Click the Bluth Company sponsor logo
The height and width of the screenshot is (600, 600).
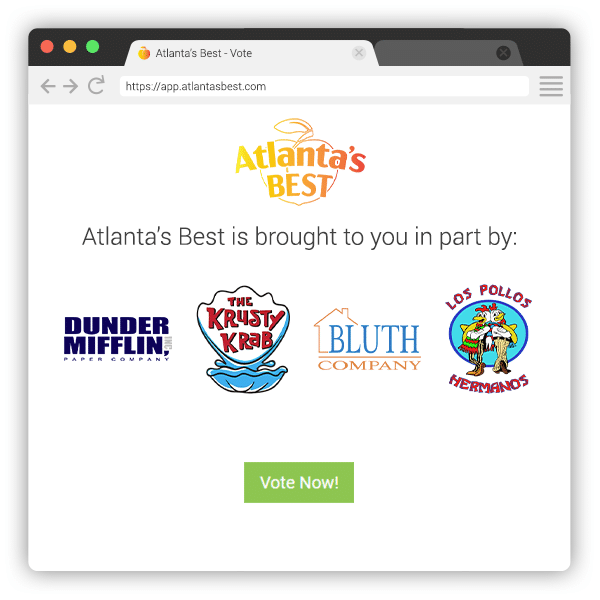tap(367, 339)
